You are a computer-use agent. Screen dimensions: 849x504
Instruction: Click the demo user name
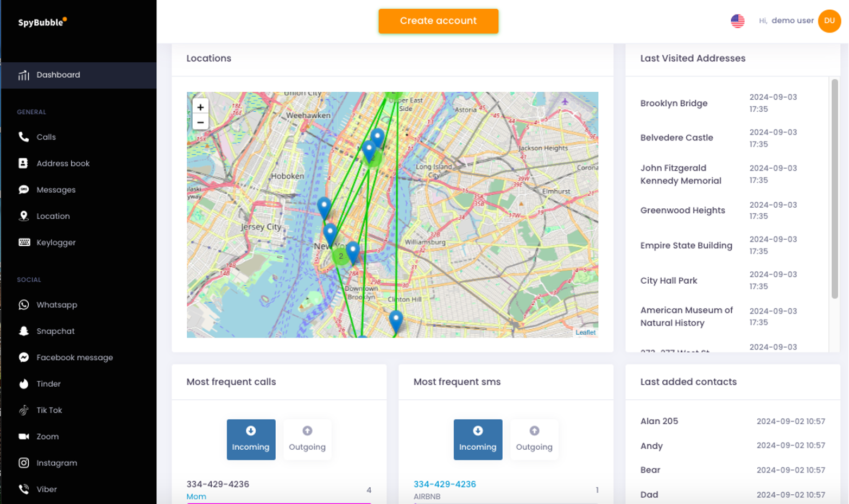793,21
